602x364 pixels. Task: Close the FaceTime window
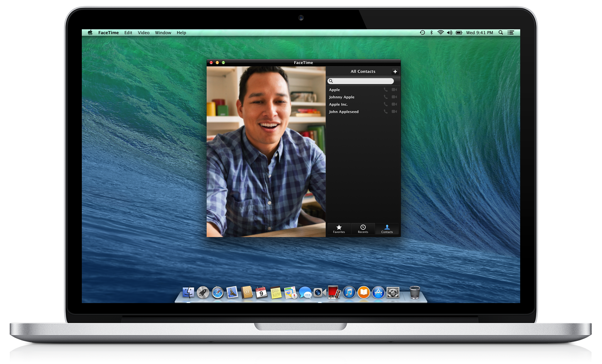211,62
